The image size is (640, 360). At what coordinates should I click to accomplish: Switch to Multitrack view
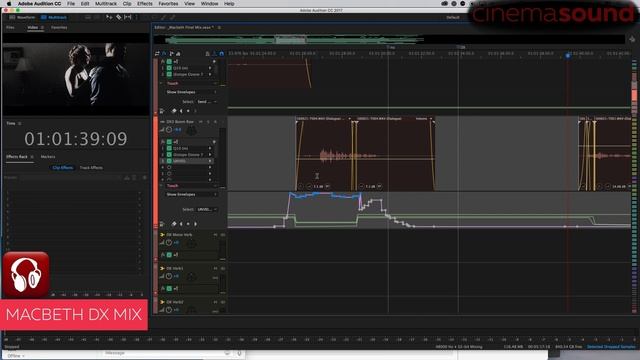[54, 18]
